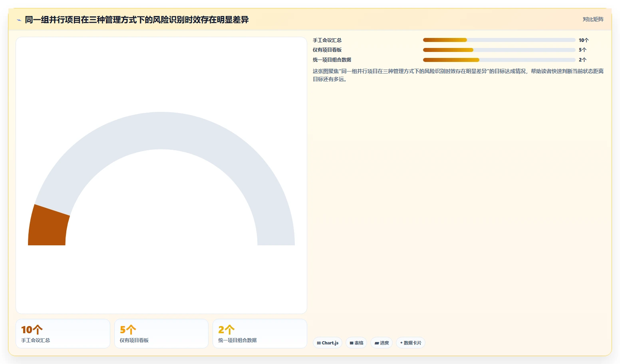Open the 5个 仅有项目看板 data card
620x364 pixels.
[x=161, y=334]
